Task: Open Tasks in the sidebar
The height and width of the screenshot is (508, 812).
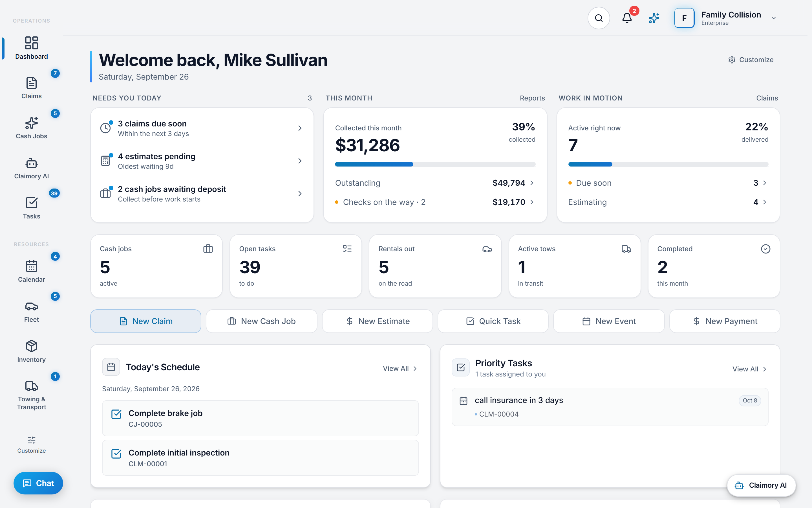Action: click(32, 208)
